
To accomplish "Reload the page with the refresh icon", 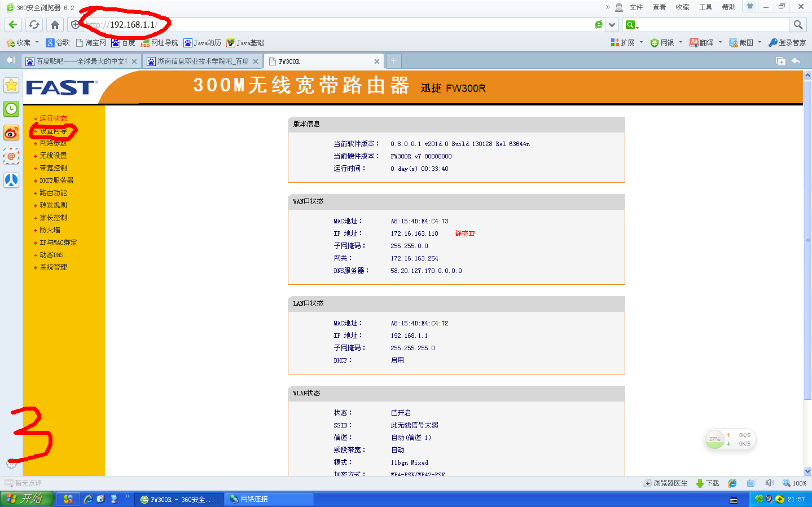I will coord(34,25).
